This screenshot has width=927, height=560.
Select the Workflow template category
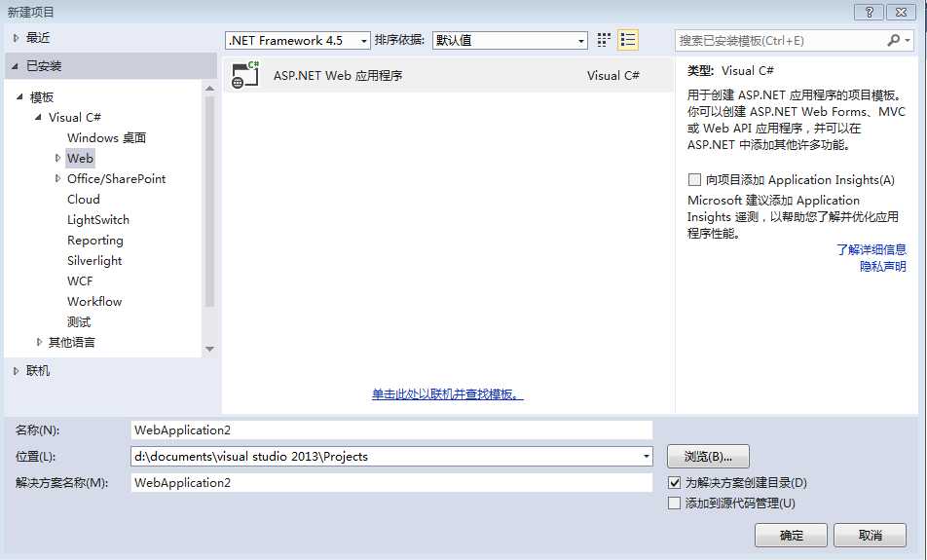(x=94, y=302)
